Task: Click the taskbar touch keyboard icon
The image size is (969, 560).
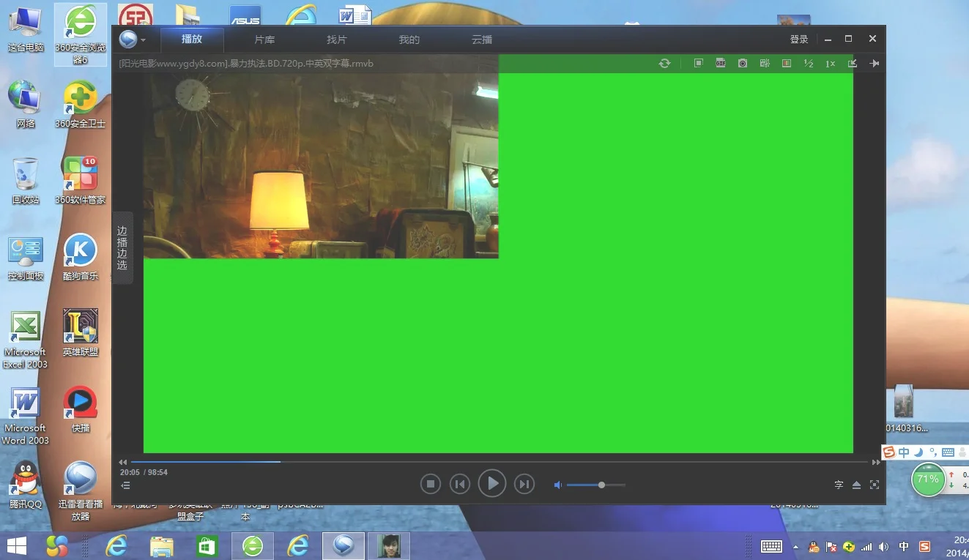Action: [771, 546]
